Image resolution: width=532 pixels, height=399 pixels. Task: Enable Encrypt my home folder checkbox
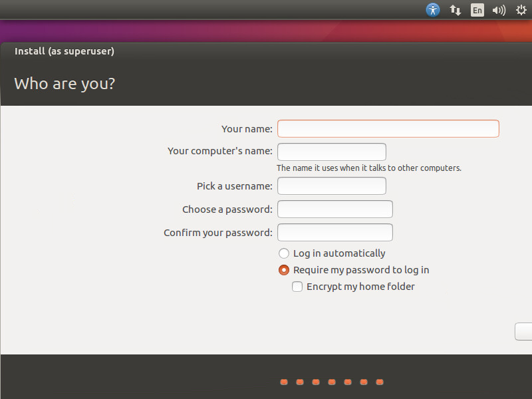point(297,287)
